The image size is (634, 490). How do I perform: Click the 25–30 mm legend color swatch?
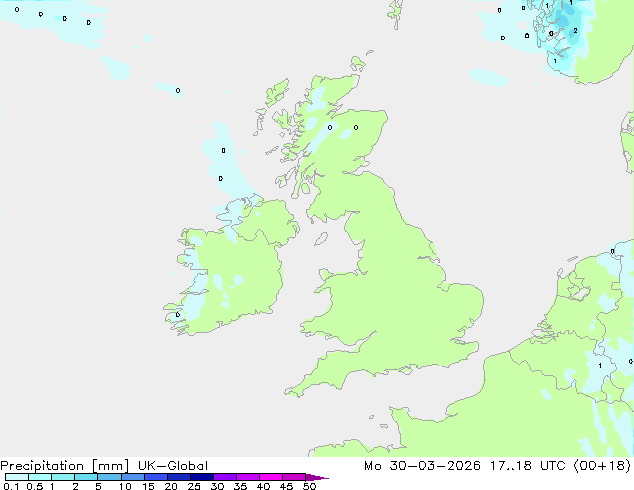(x=201, y=477)
